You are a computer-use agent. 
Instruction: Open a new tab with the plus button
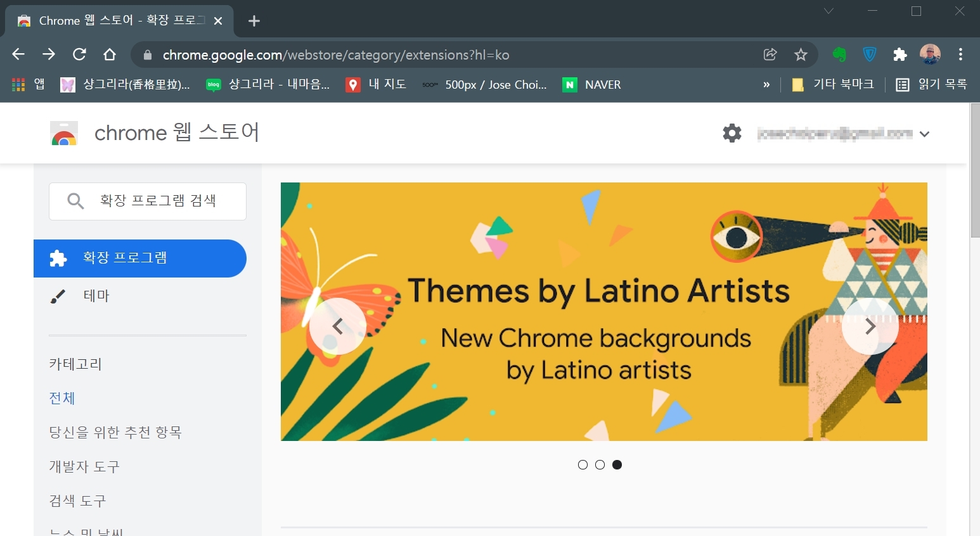(254, 21)
